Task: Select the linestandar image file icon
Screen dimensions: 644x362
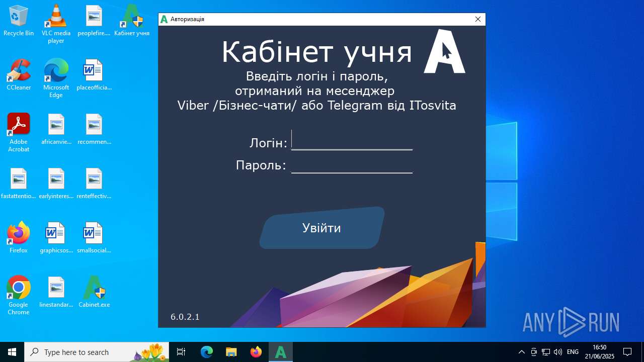Action: click(x=56, y=293)
